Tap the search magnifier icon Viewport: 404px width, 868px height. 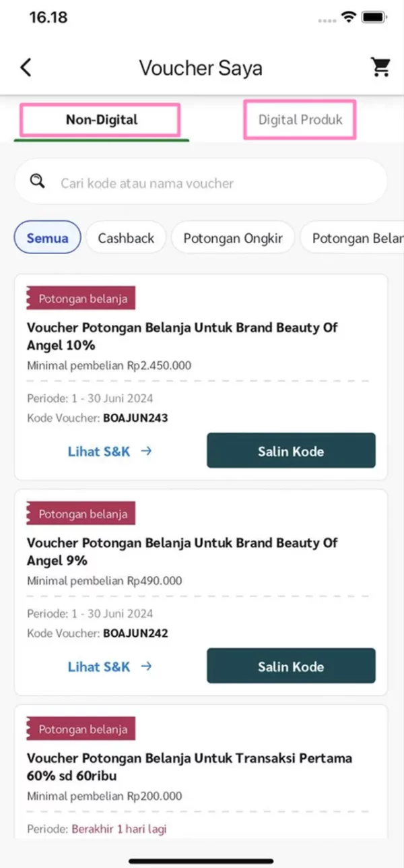(38, 181)
